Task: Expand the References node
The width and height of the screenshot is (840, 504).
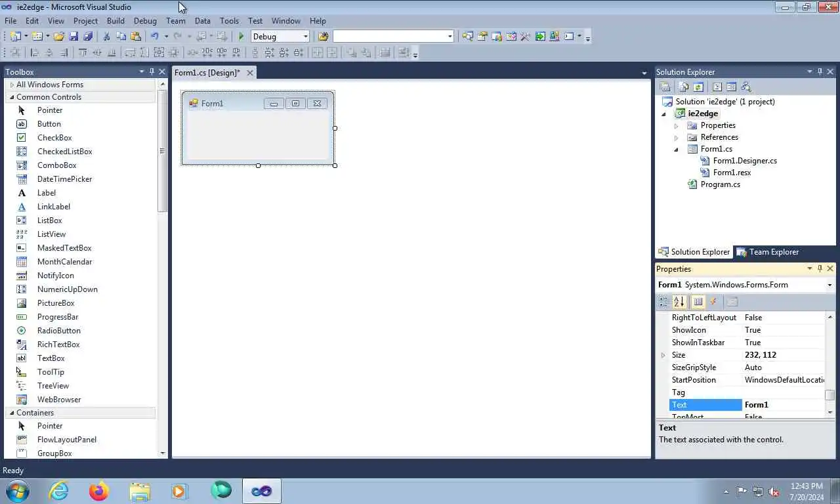Action: coord(676,137)
